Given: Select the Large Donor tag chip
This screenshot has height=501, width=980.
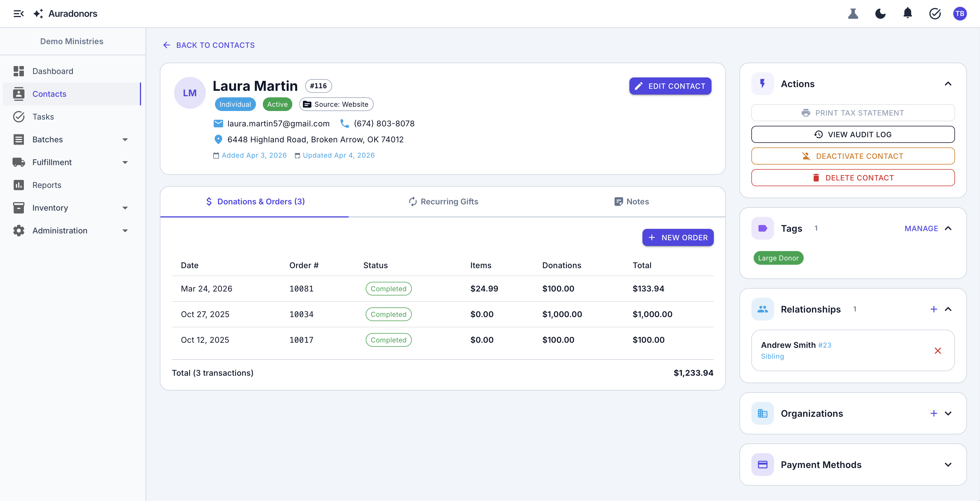Looking at the screenshot, I should tap(778, 258).
